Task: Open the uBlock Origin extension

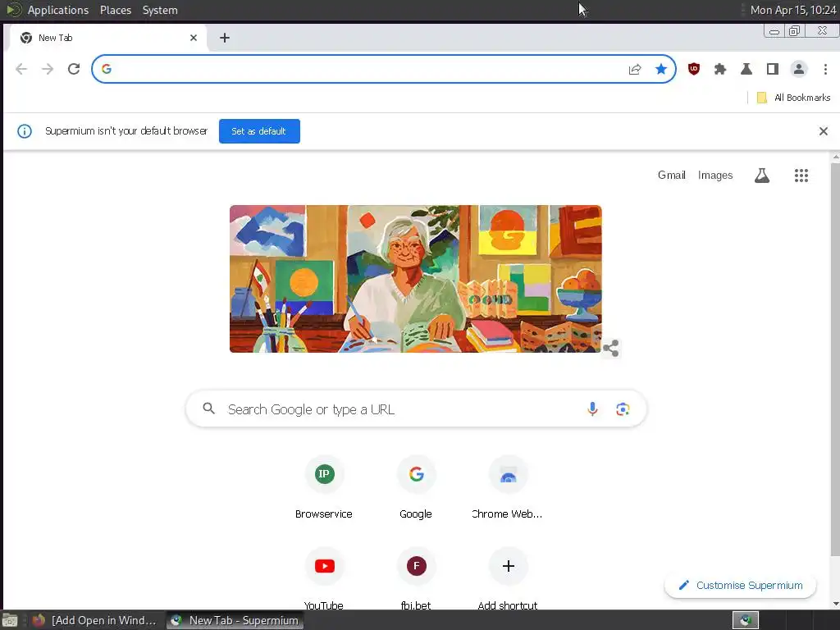Action: click(694, 69)
